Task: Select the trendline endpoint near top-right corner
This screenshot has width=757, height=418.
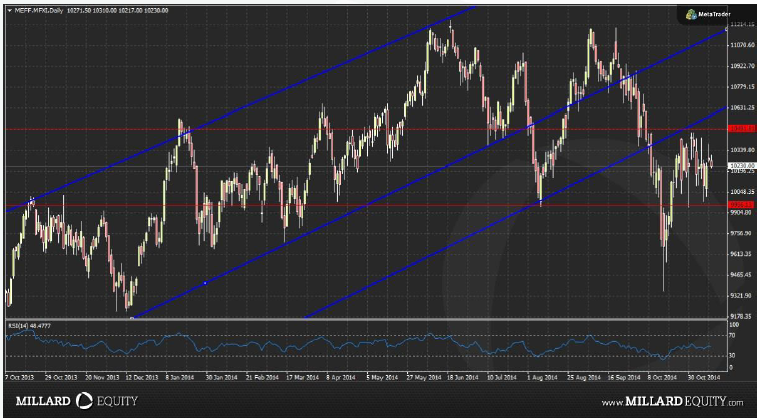Action: 727,30
